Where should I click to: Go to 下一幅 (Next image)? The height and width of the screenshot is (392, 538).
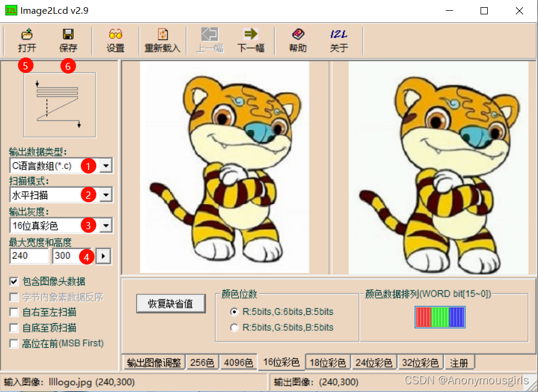pyautogui.click(x=251, y=40)
